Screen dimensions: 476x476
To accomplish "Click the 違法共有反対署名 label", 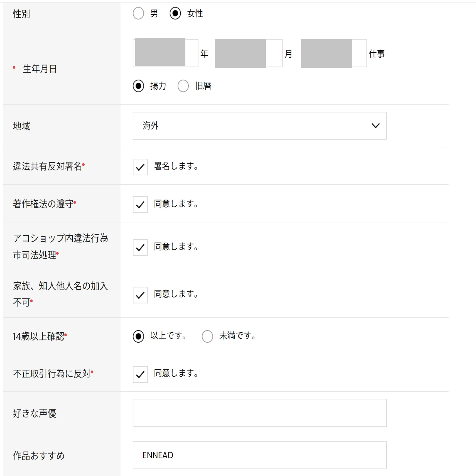I will [x=48, y=166].
